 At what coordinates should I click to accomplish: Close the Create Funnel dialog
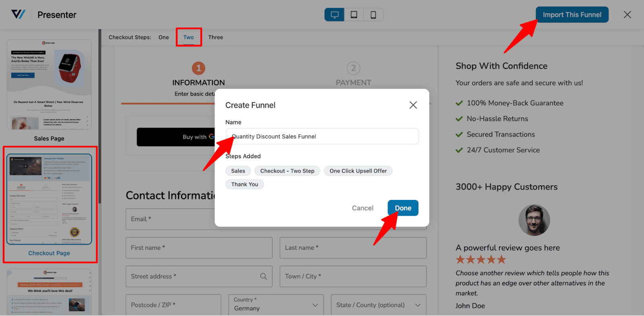point(413,105)
